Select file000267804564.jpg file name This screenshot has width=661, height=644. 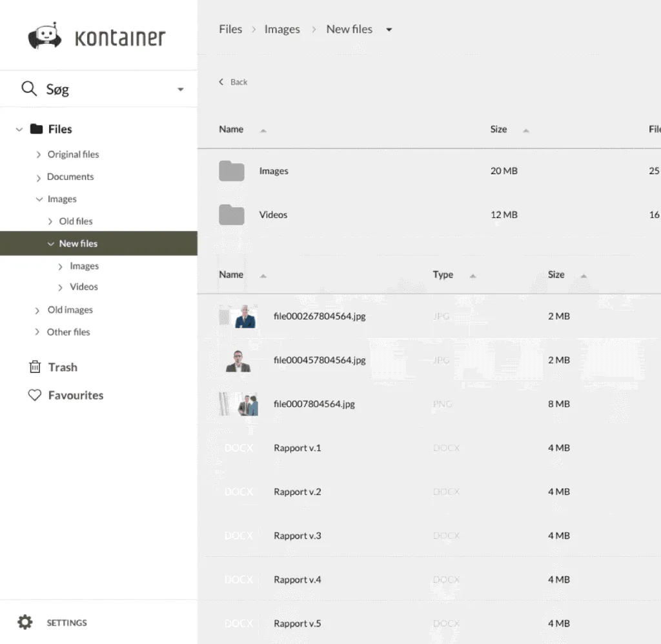click(x=320, y=316)
